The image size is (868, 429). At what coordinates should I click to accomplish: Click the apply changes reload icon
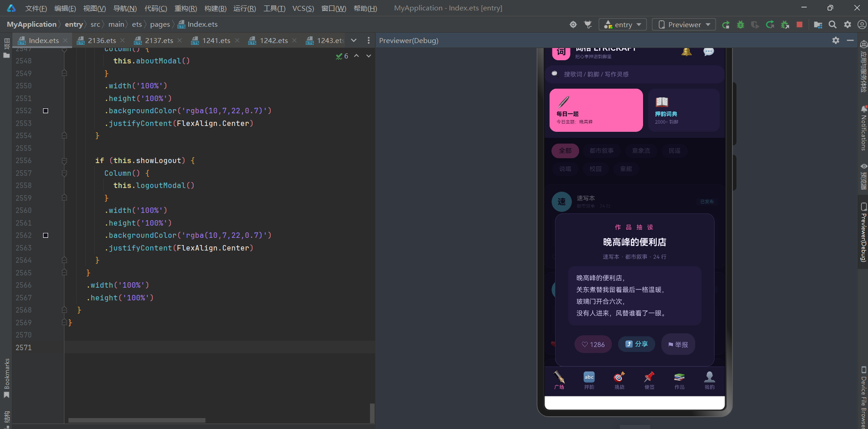(770, 24)
